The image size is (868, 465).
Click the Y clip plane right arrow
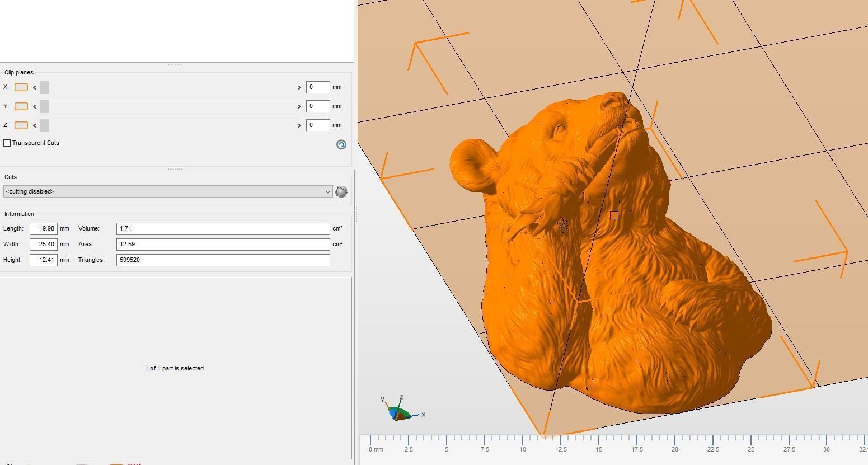tap(299, 106)
